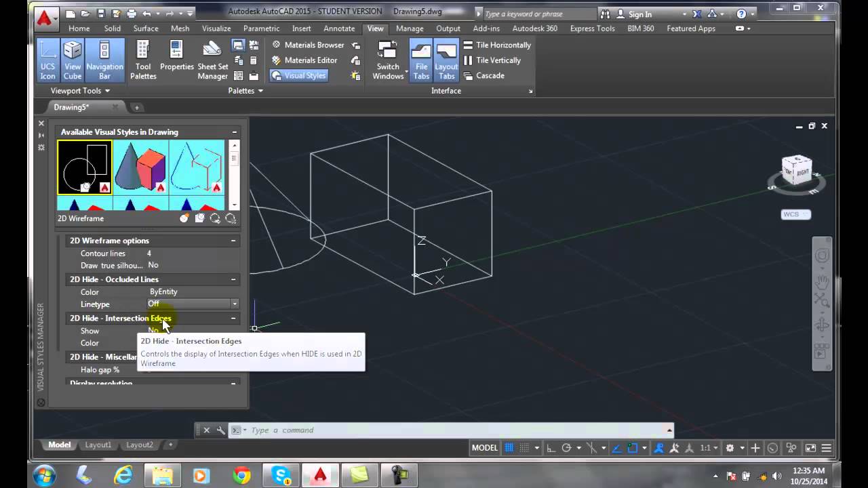Click Cascade windows
This screenshot has width=868, height=488.
tap(484, 76)
